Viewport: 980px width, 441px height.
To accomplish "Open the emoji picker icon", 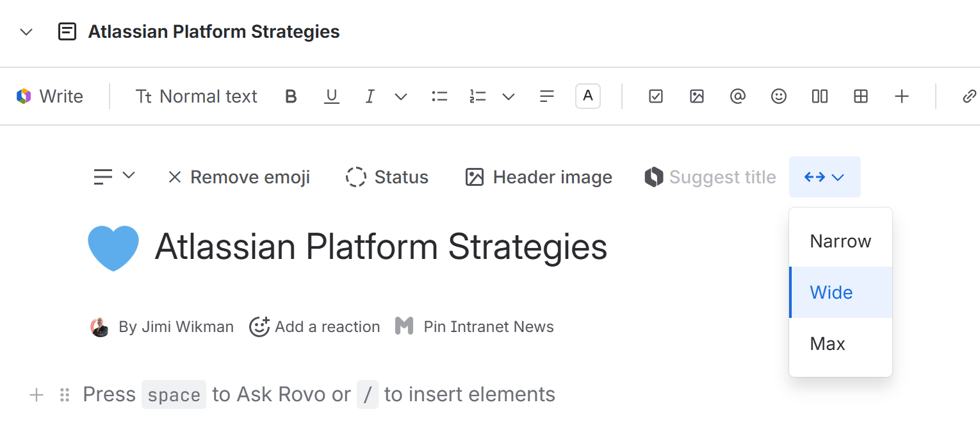I will [x=778, y=97].
